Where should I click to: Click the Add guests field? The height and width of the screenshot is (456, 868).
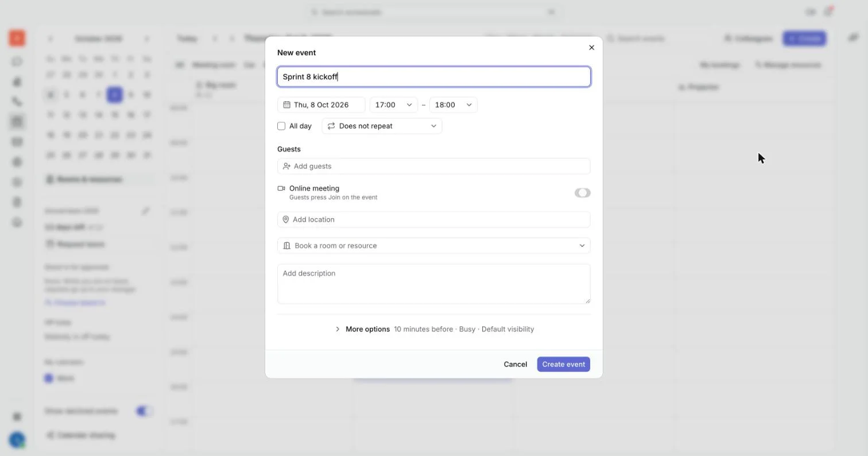click(x=434, y=167)
